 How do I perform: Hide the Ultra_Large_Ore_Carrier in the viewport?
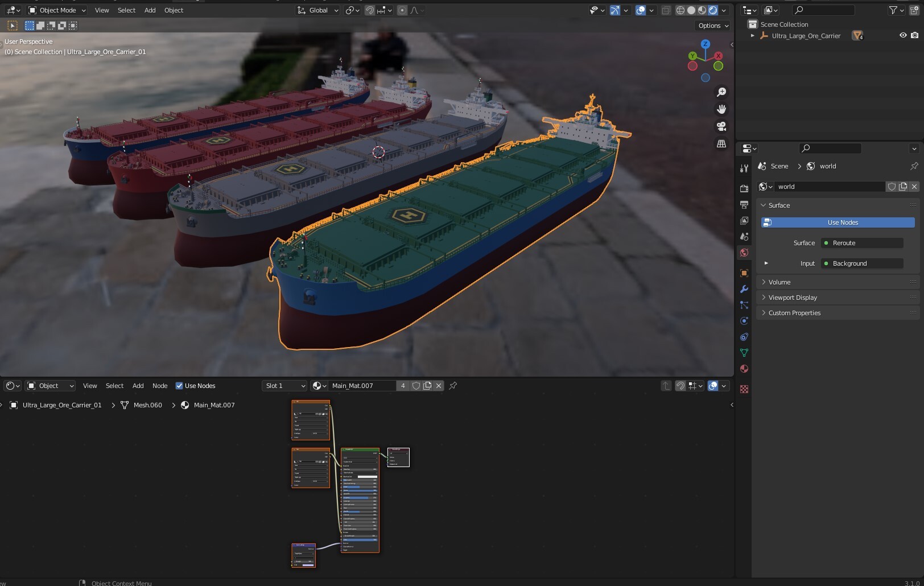(x=902, y=35)
